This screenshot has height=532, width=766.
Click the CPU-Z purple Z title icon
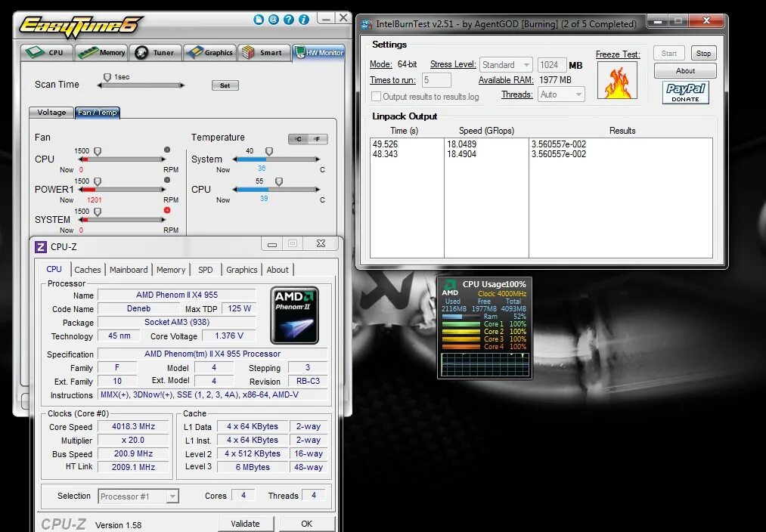tap(41, 247)
